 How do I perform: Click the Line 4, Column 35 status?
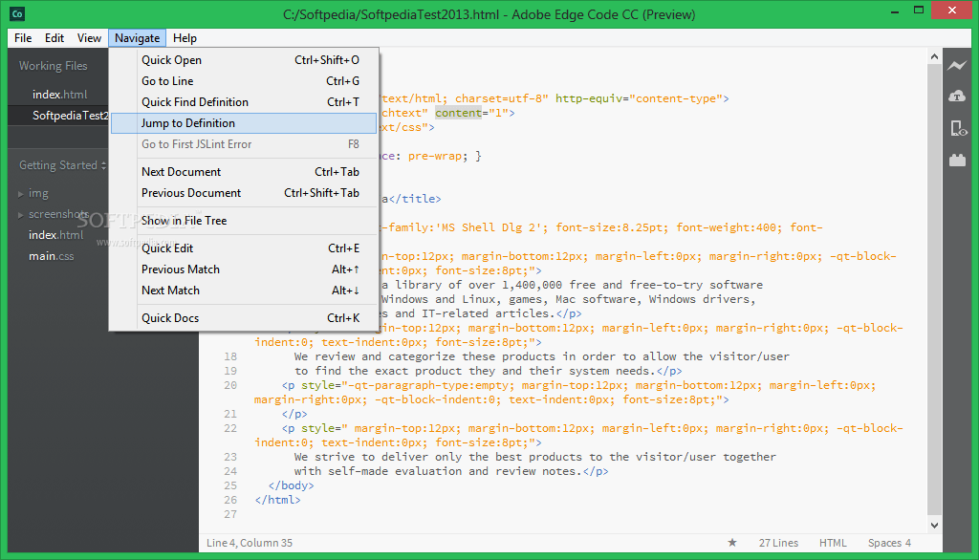click(x=250, y=543)
